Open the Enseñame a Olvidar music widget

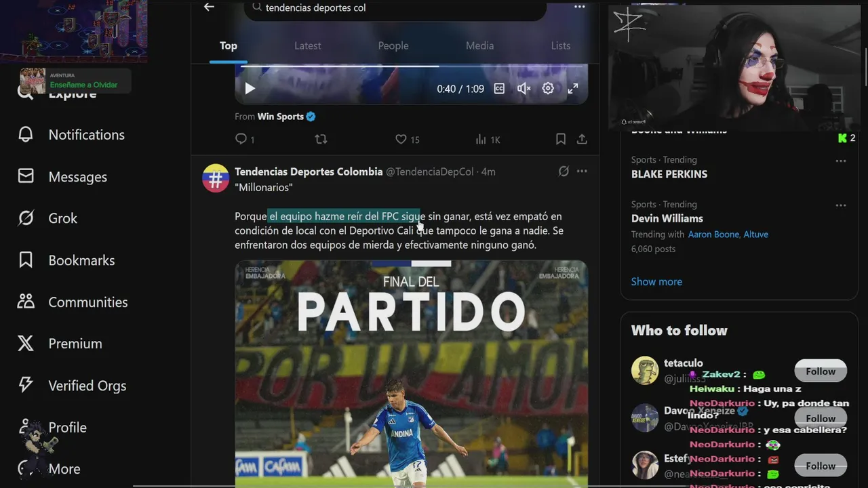75,81
